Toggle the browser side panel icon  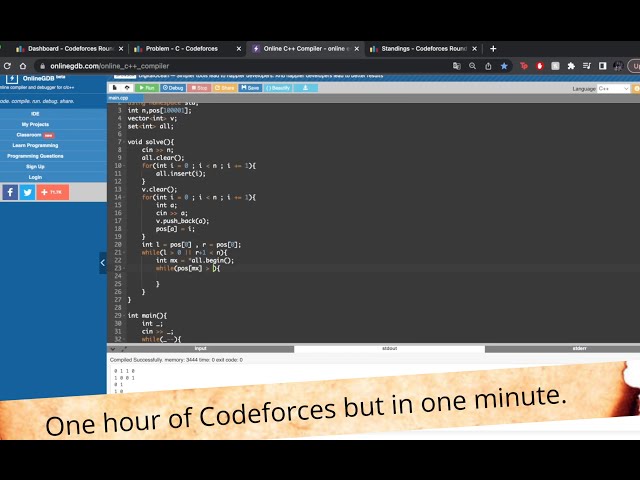point(602,66)
